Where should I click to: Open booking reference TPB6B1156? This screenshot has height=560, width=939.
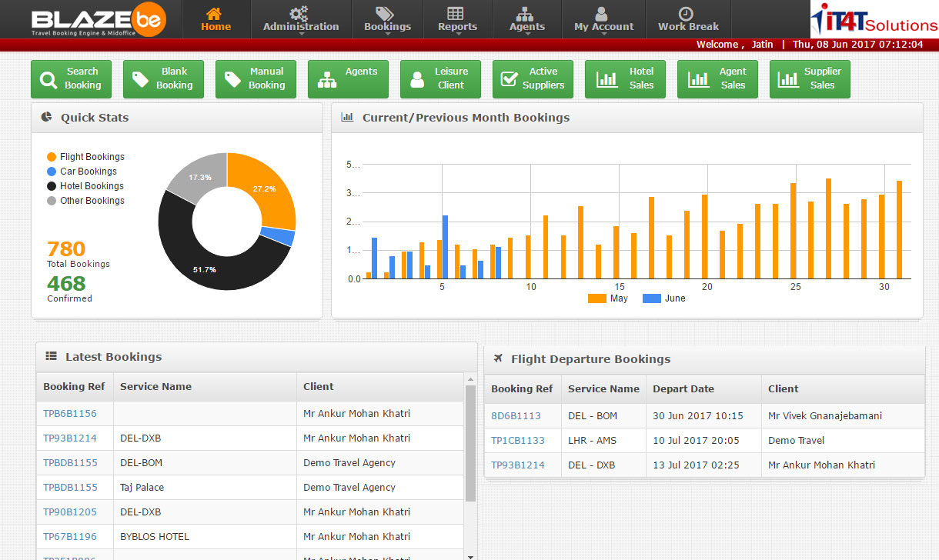70,414
